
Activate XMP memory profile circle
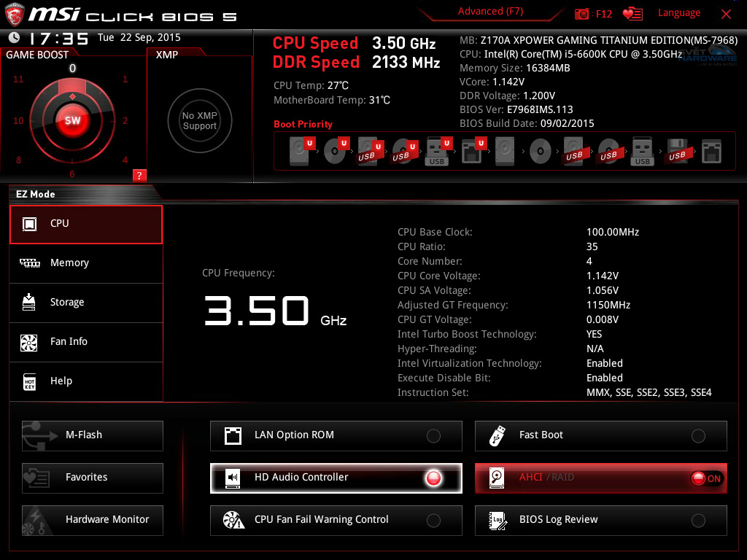coord(199,120)
